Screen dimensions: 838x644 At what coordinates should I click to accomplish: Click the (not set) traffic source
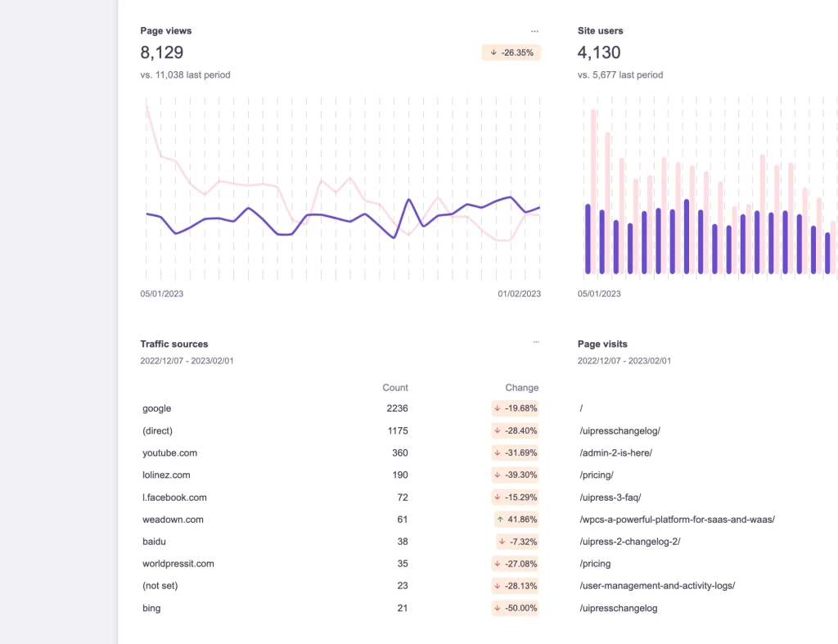click(x=160, y=586)
